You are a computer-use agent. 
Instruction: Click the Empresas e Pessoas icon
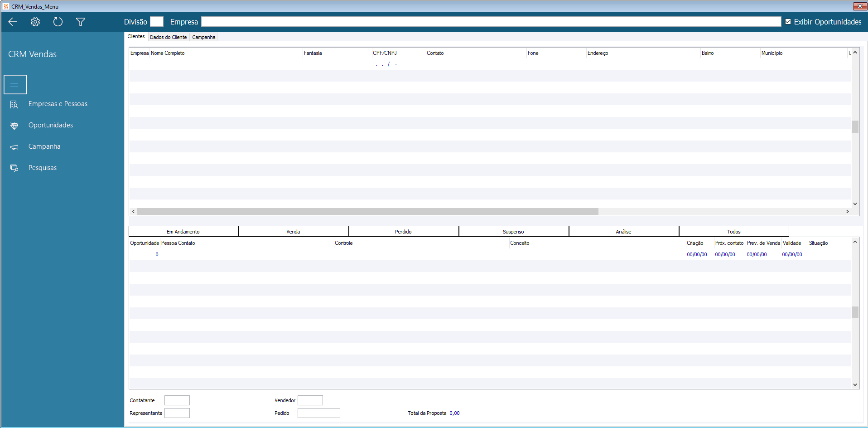tap(14, 104)
